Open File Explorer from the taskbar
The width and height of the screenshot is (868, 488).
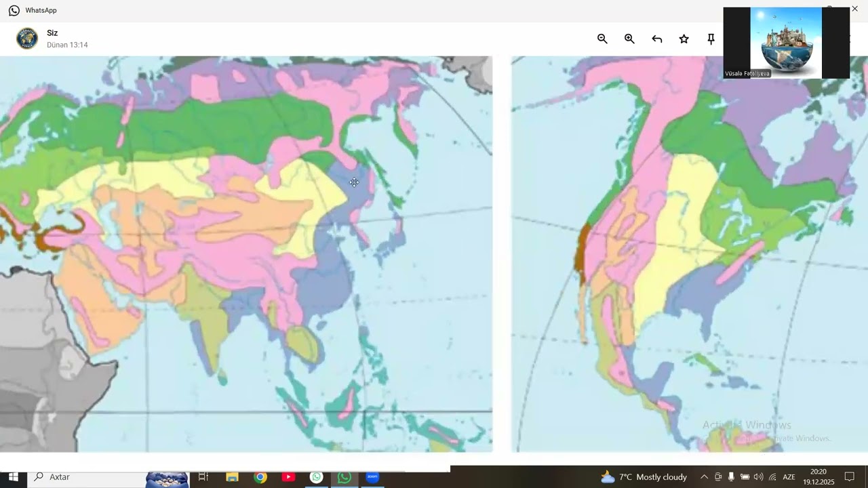coord(232,477)
